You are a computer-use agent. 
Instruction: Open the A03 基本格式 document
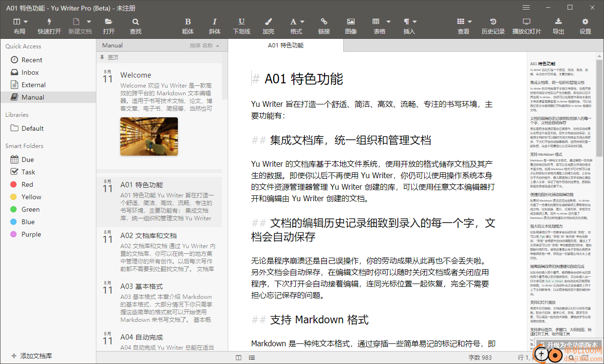point(159,303)
